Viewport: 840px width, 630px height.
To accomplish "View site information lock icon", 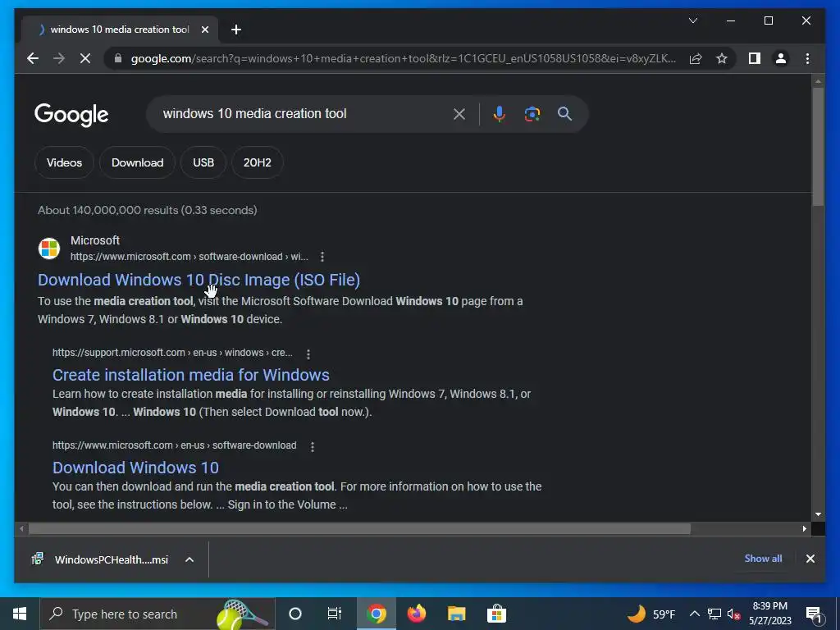I will (x=118, y=58).
